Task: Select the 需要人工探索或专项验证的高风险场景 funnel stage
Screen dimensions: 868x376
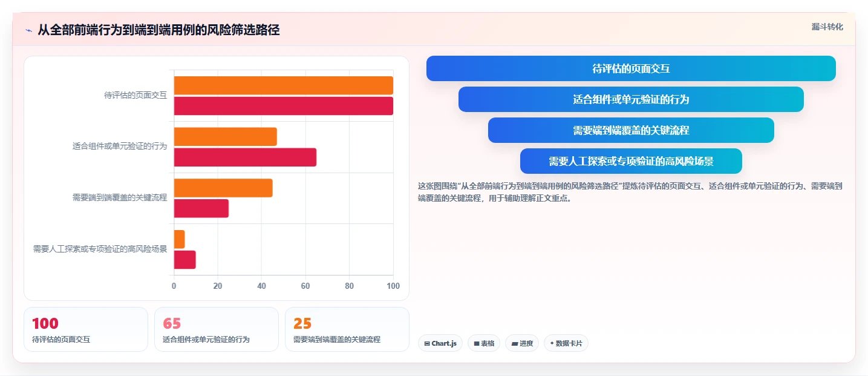Action: [631, 161]
